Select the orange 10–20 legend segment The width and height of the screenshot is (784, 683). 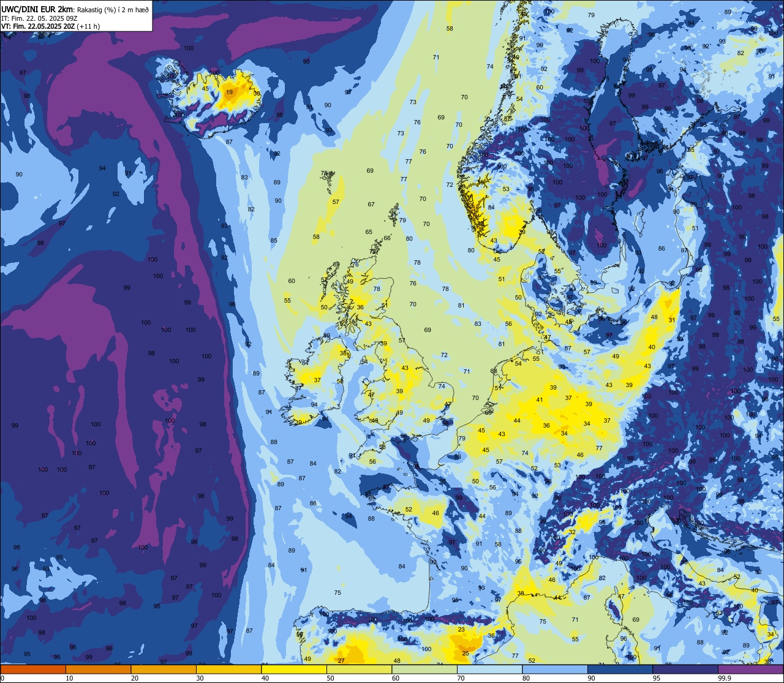point(98,669)
